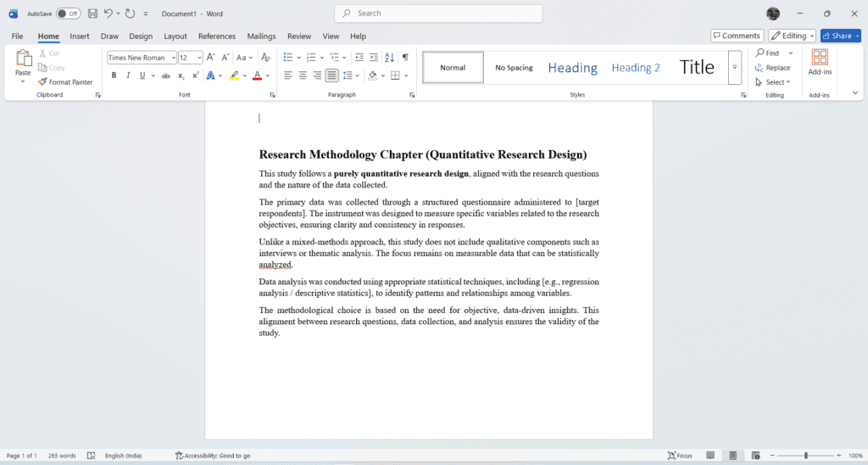Click the Format Painter icon

click(42, 82)
